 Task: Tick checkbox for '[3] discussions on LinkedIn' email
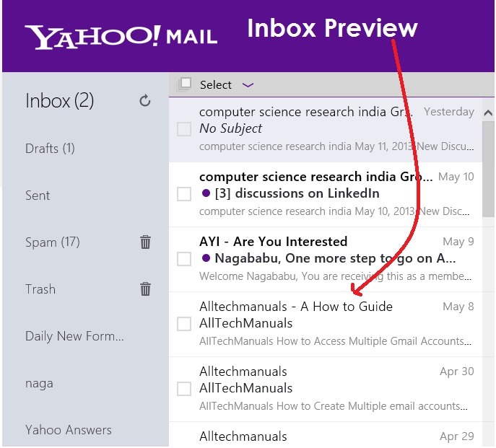[x=184, y=194]
